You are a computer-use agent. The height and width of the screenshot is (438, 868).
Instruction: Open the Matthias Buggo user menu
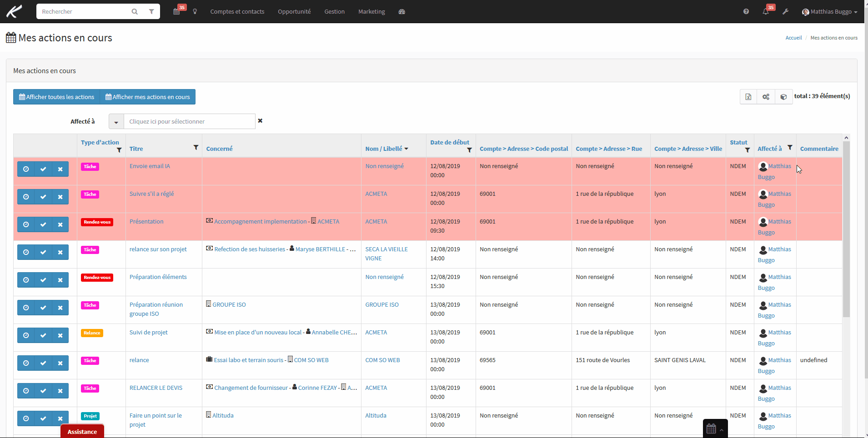coord(830,11)
